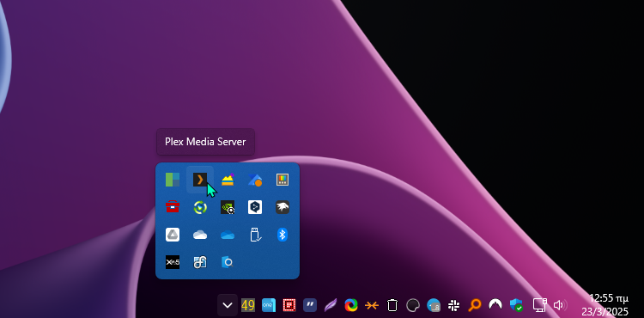This screenshot has height=318, width=644.
Task: Open the multicolor swirl ShareX tray icon
Action: tap(351, 305)
